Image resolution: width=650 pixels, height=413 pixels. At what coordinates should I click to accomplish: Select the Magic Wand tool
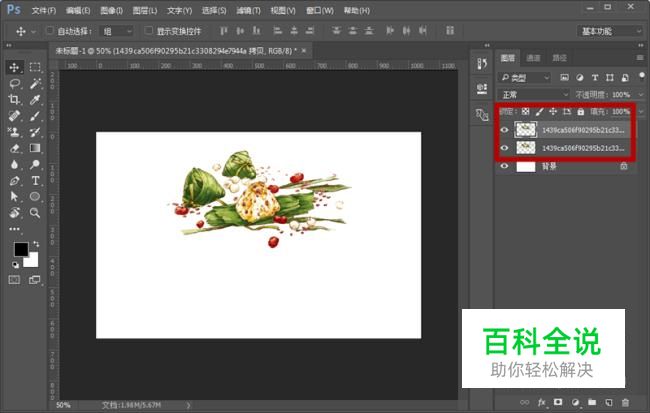[x=35, y=84]
